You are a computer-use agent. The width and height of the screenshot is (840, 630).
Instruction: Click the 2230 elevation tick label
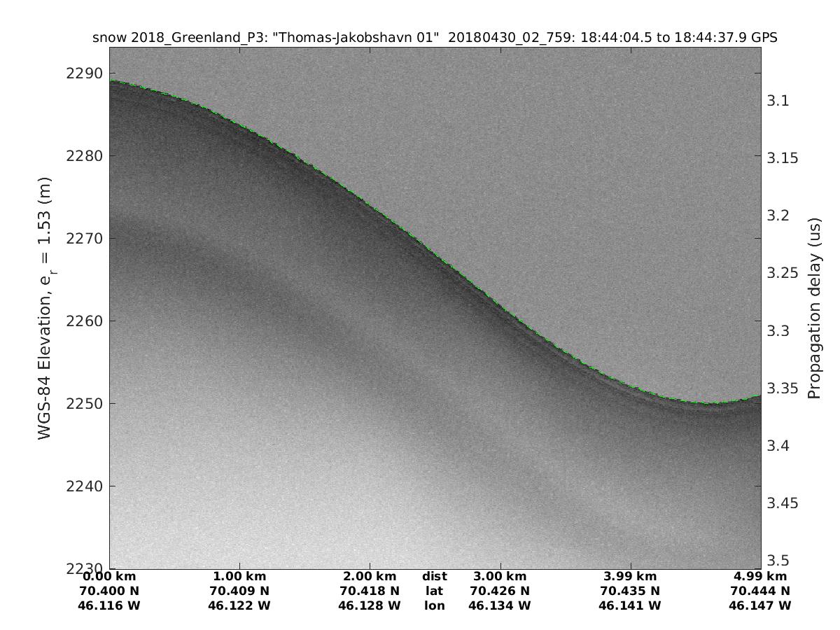tap(84, 568)
